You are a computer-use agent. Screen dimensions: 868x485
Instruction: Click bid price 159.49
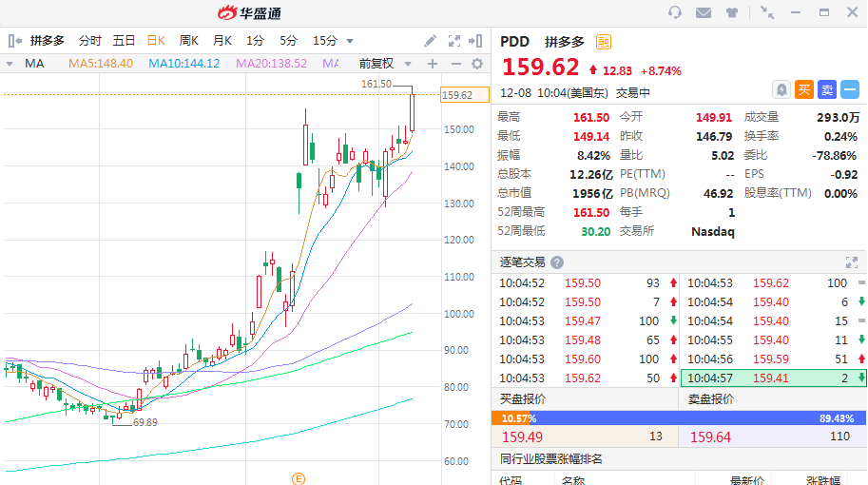point(522,436)
